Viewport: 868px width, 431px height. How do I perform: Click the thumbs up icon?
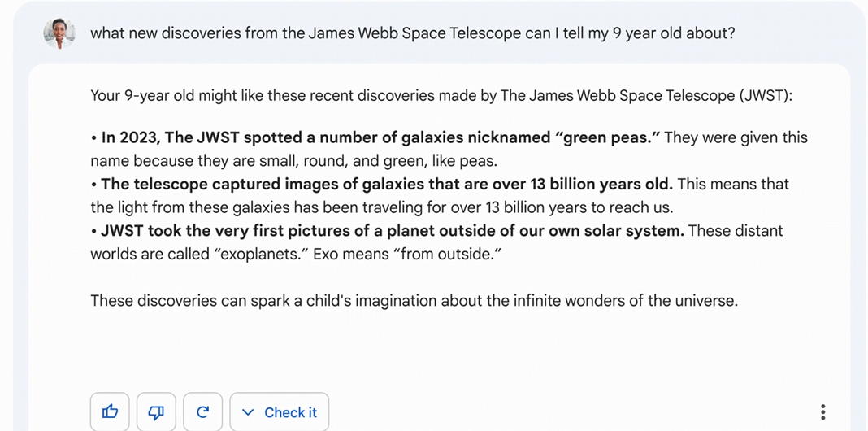[x=111, y=412]
